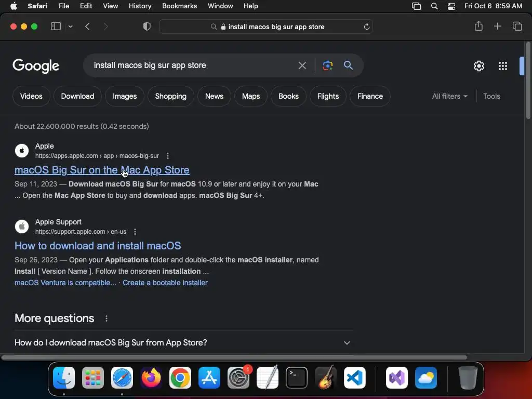Switch to Shopping results
This screenshot has height=399, width=532.
click(x=170, y=96)
